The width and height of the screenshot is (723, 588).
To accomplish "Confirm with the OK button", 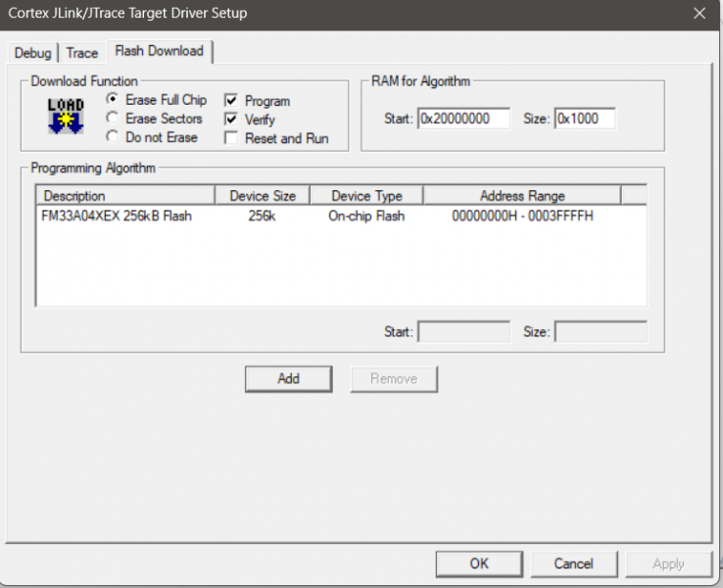I will 479,563.
